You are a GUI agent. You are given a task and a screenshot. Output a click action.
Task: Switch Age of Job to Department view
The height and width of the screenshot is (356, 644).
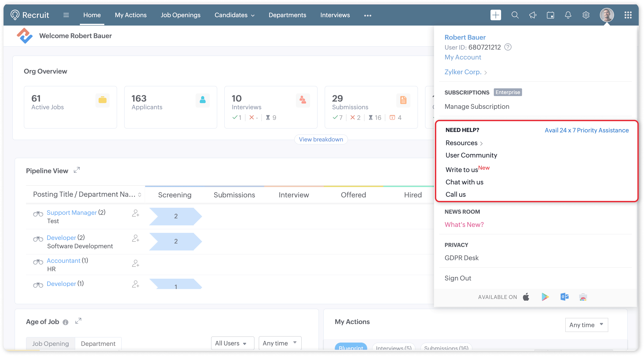[x=98, y=343]
